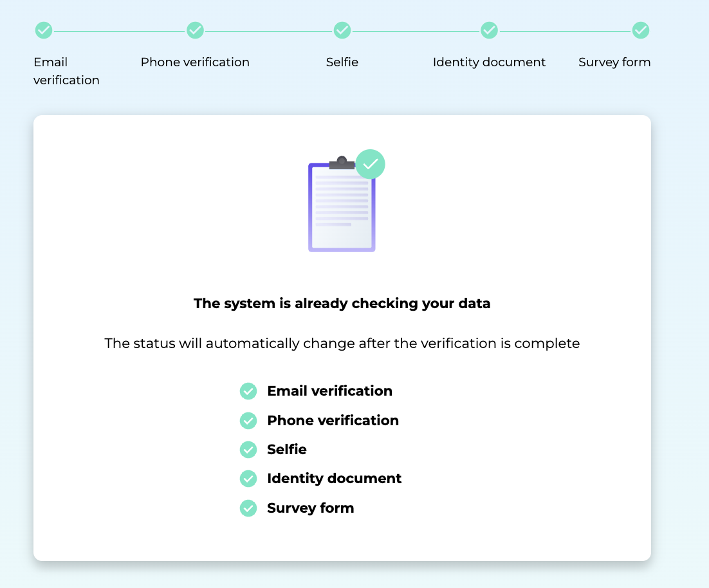The image size is (709, 588).
Task: Click the Survey form label under the progress bar
Action: pos(614,62)
